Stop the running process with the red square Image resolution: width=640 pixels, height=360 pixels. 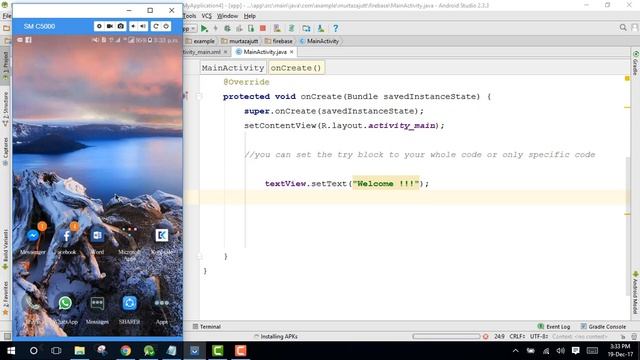tap(263, 28)
